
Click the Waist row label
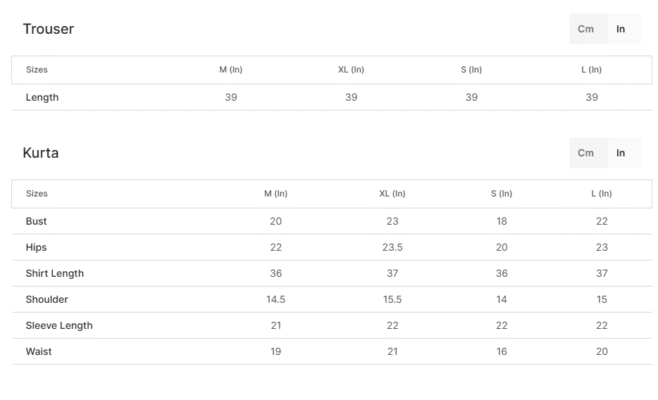click(37, 351)
